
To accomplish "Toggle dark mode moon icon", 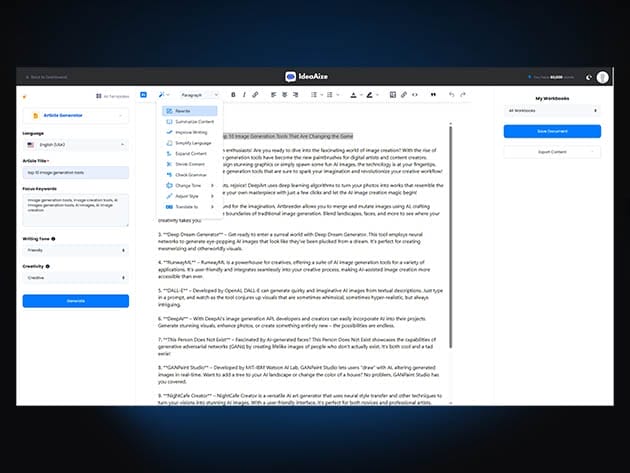I will point(587,77).
